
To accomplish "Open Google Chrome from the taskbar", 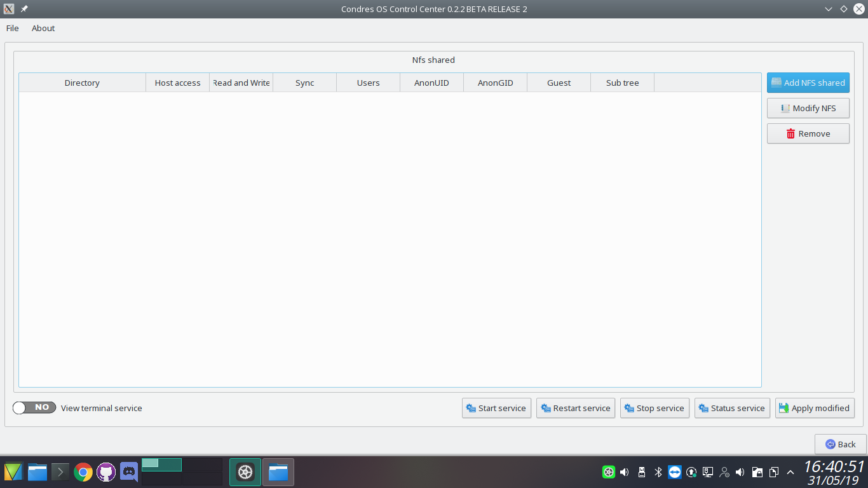I will click(83, 472).
